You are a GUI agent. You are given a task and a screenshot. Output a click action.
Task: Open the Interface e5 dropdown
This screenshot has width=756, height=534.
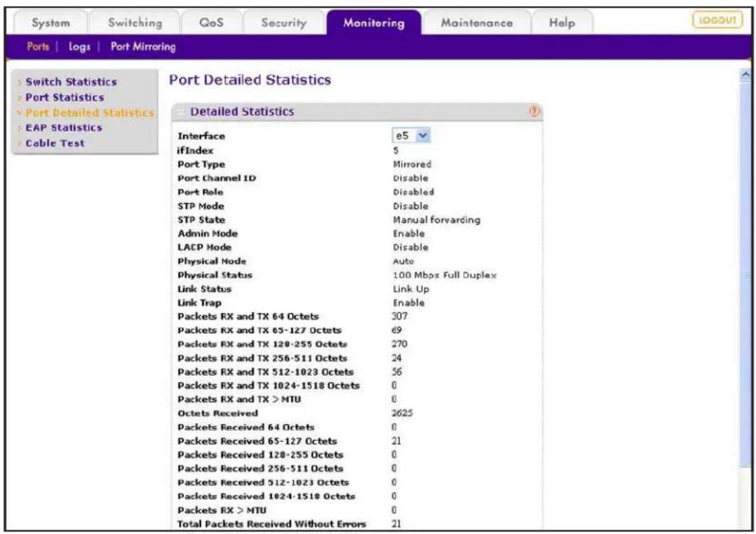point(411,136)
